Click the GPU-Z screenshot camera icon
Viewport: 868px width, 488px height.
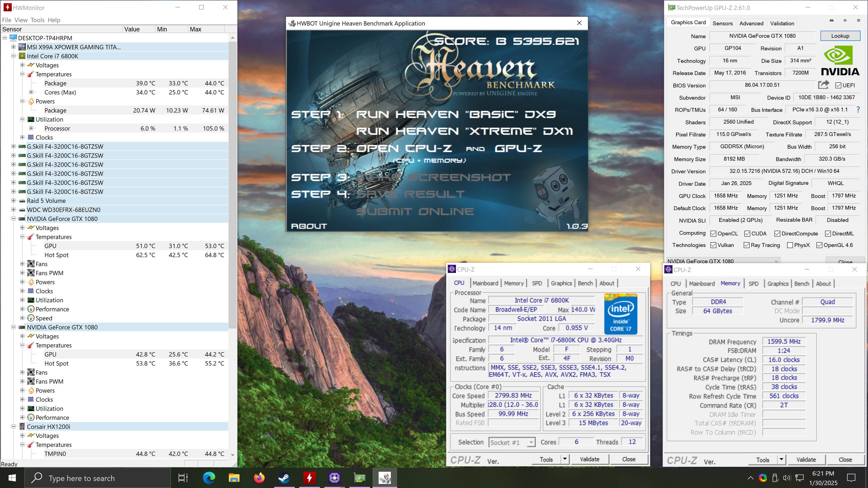pyautogui.click(x=832, y=20)
